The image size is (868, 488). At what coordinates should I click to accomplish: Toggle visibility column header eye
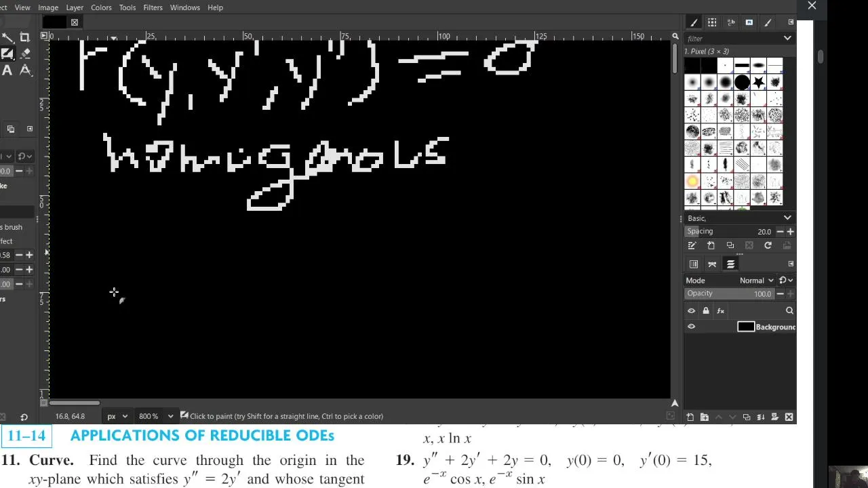tap(692, 311)
